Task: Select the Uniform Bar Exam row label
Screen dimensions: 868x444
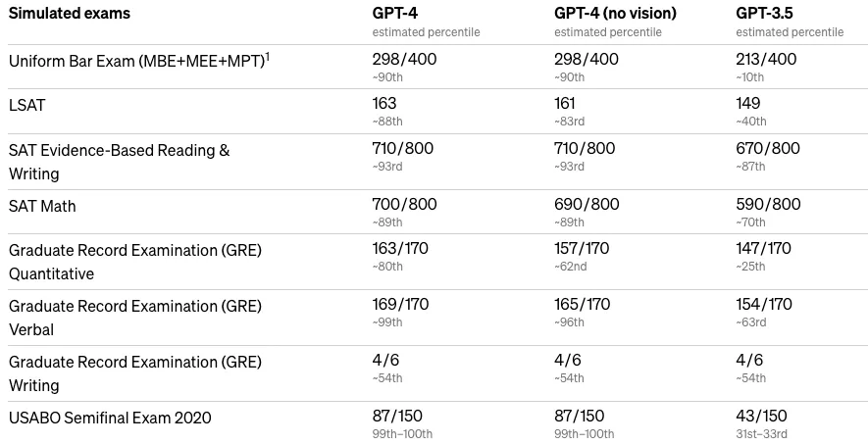Action: click(x=135, y=61)
